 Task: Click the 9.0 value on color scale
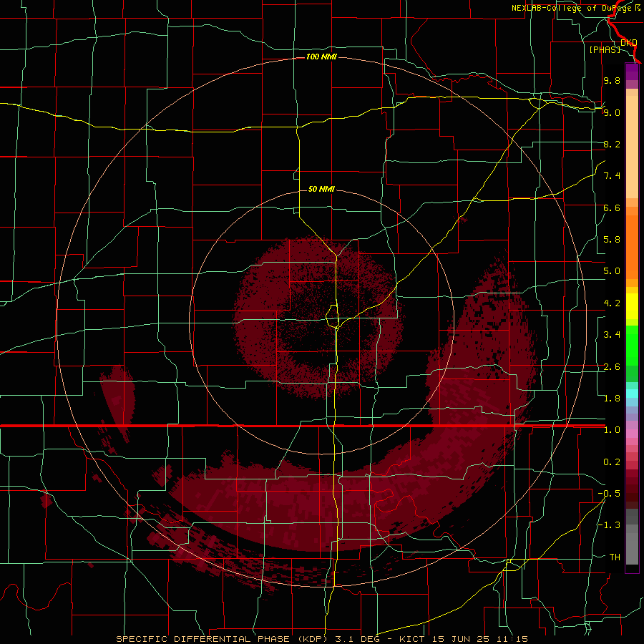point(612,112)
